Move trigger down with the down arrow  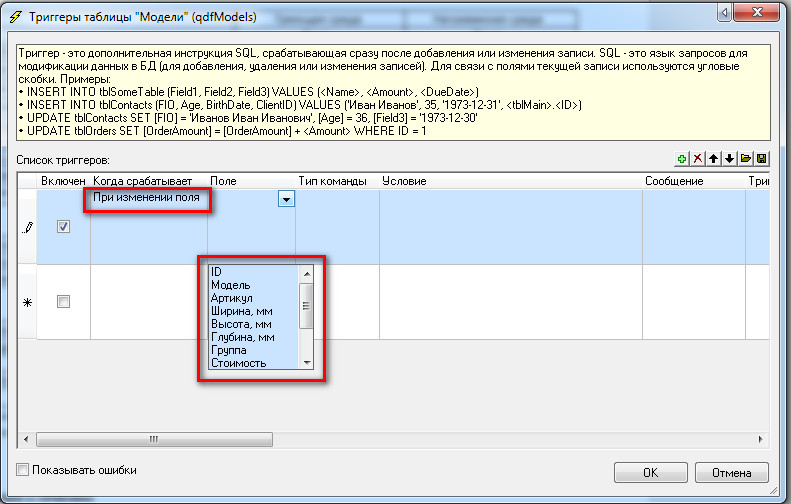[x=729, y=160]
